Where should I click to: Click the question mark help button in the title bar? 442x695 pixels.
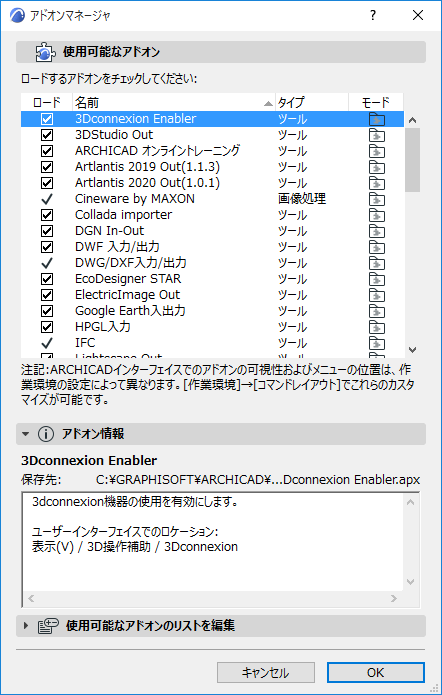(373, 16)
